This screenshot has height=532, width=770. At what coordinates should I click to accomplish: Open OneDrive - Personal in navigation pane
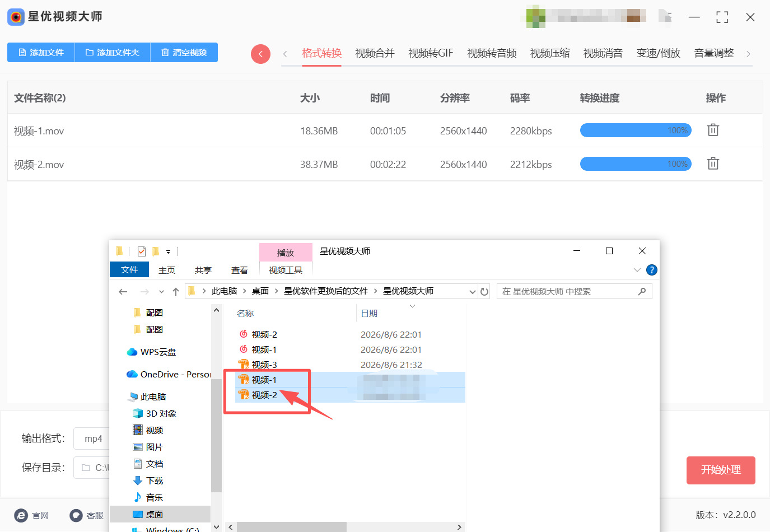pos(169,374)
